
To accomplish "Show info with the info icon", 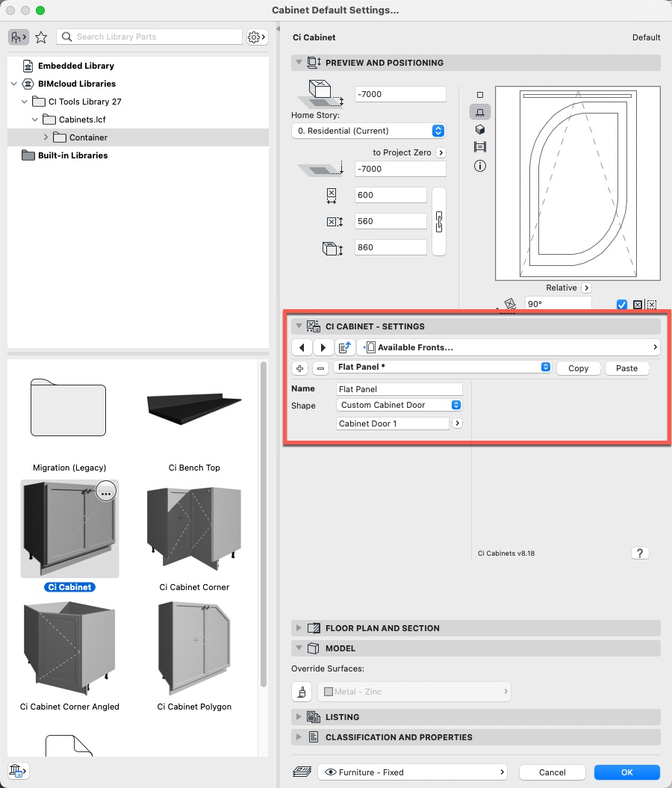I will [x=479, y=166].
